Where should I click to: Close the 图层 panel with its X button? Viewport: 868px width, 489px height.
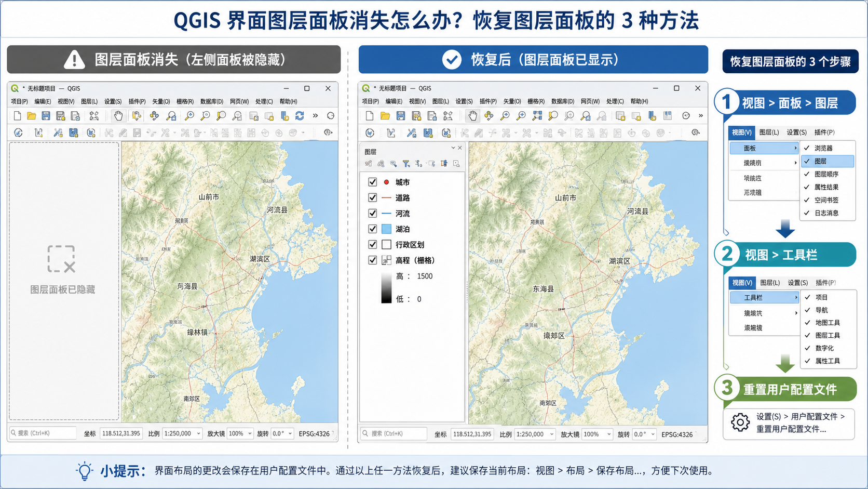[x=459, y=148]
